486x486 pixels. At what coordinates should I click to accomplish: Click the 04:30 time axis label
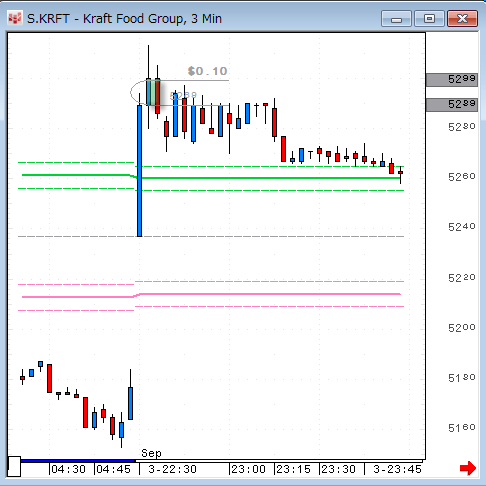tap(68, 469)
